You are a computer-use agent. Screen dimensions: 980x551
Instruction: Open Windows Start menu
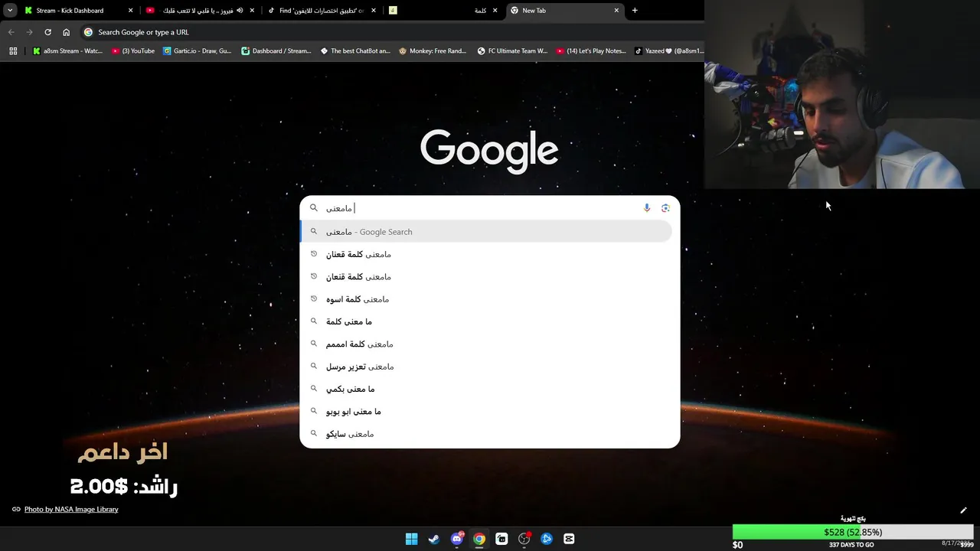click(x=411, y=539)
